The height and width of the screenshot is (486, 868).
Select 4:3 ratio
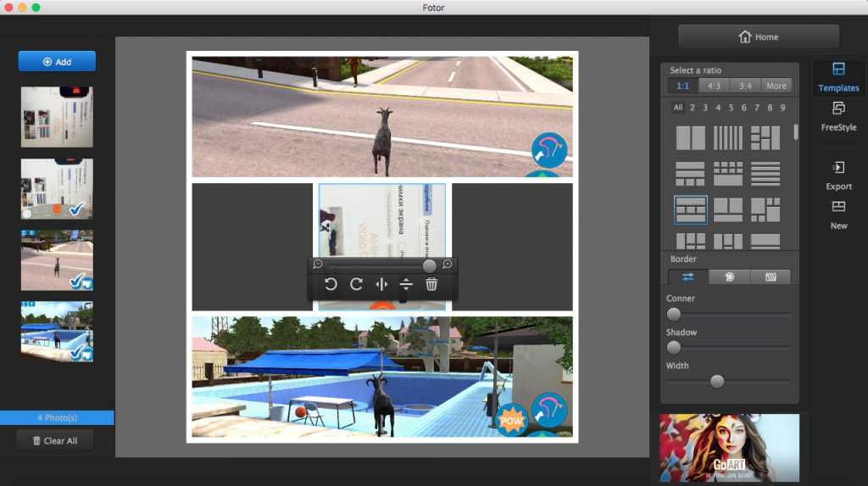pos(714,86)
